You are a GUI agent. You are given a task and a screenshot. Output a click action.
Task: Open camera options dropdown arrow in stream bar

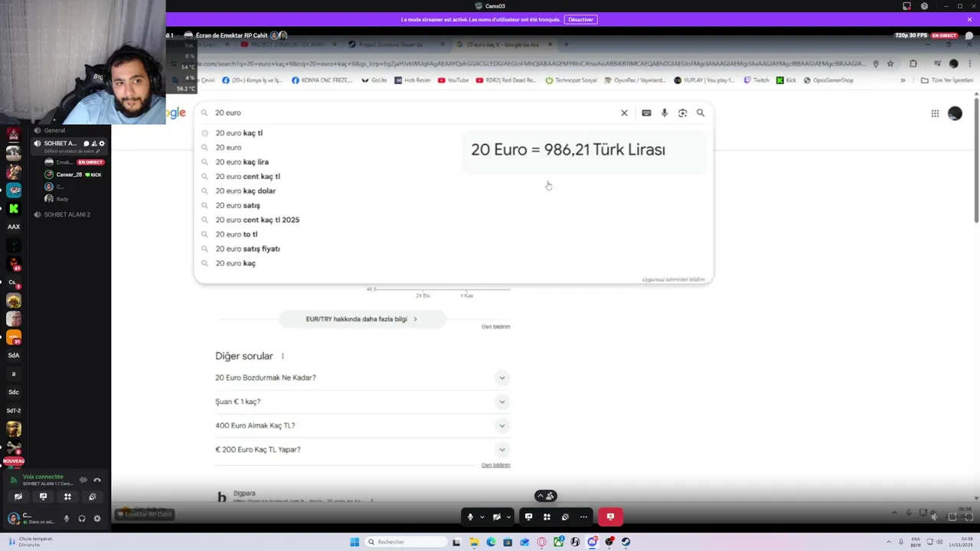[x=508, y=517]
